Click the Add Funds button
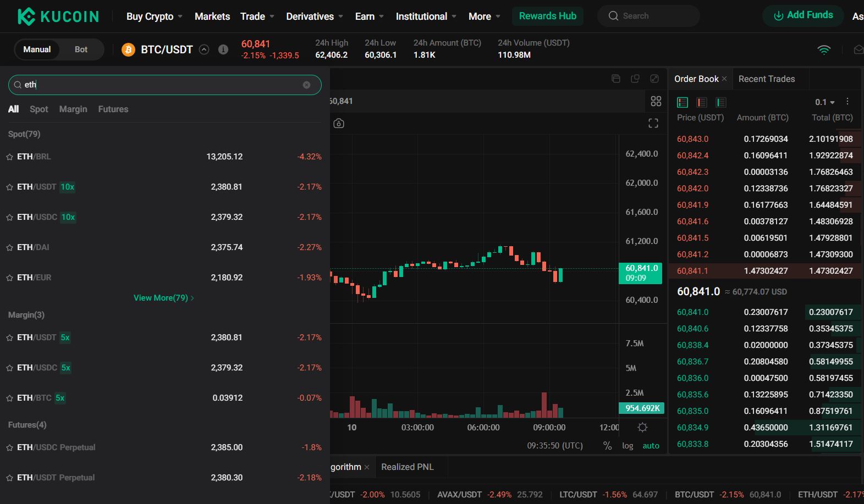The height and width of the screenshot is (504, 864). 803,15
